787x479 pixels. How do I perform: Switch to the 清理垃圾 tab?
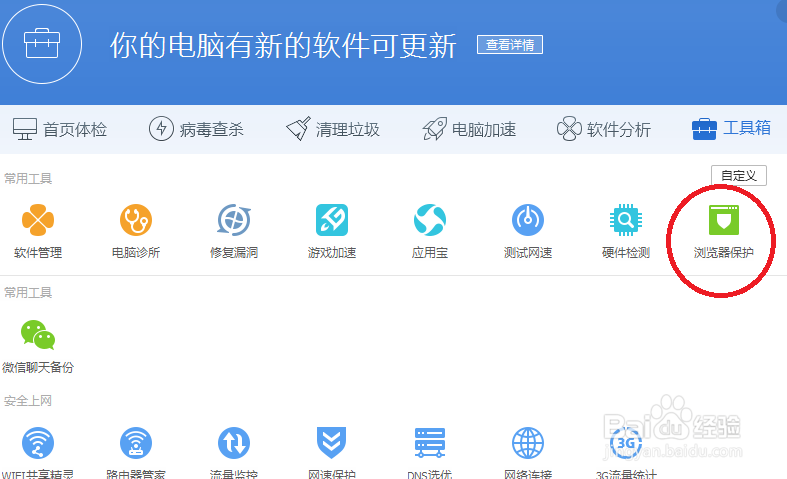point(333,129)
